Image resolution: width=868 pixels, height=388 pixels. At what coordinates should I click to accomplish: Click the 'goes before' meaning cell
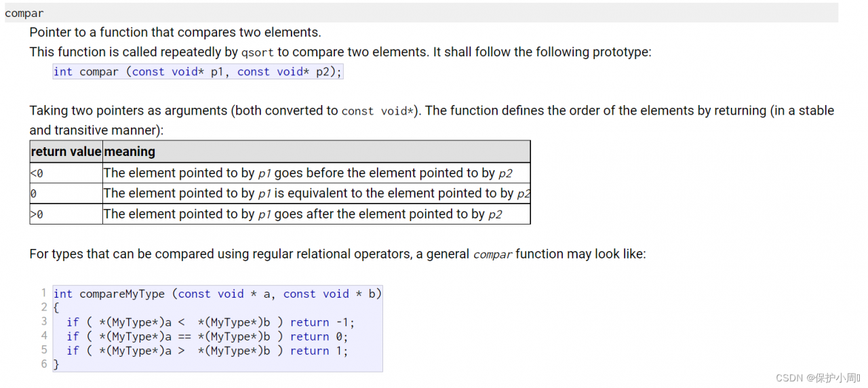click(x=316, y=173)
